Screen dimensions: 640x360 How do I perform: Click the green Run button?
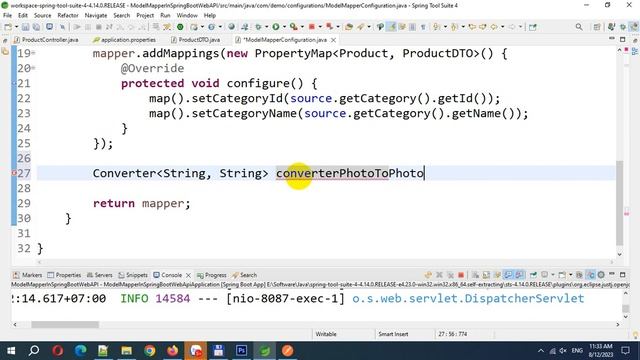(276, 27)
